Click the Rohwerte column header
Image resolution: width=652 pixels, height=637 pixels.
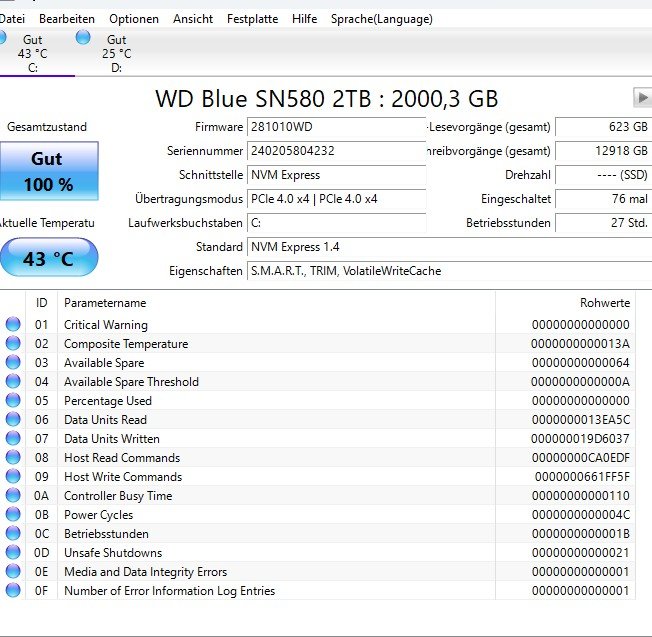(x=565, y=303)
